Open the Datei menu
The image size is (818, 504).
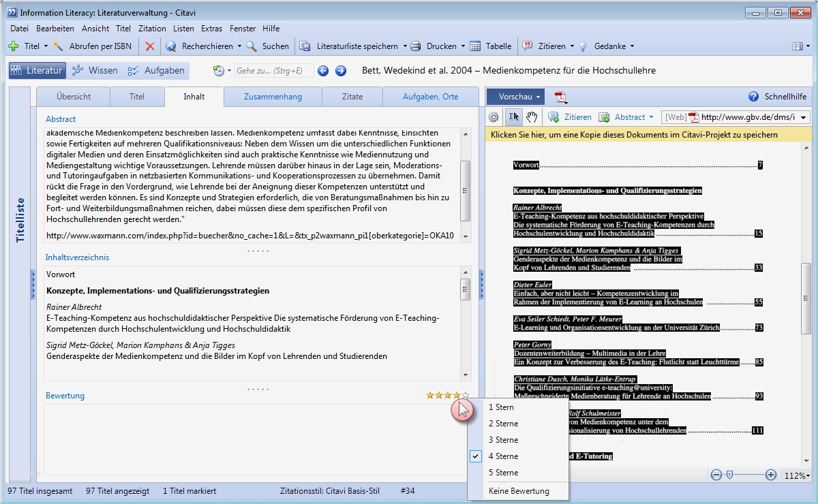[19, 29]
